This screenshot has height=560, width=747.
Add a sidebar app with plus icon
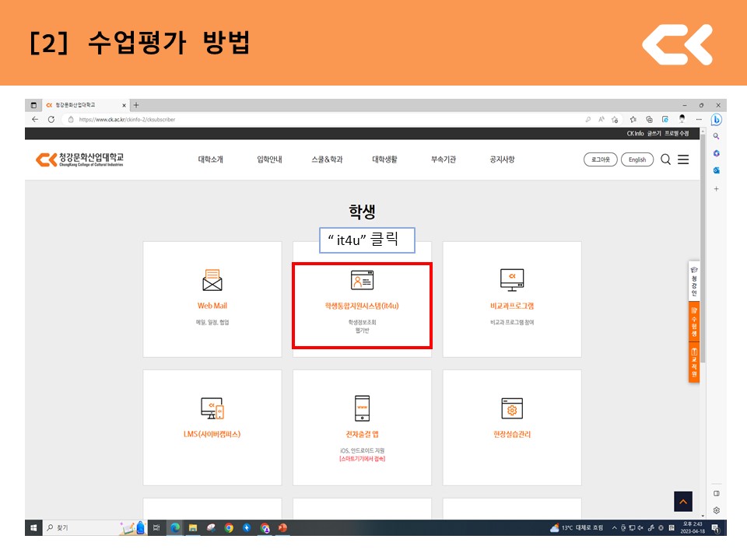[716, 189]
